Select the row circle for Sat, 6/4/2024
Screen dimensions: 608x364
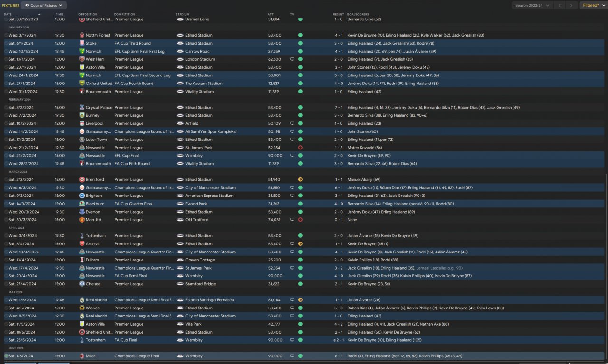click(x=6, y=244)
